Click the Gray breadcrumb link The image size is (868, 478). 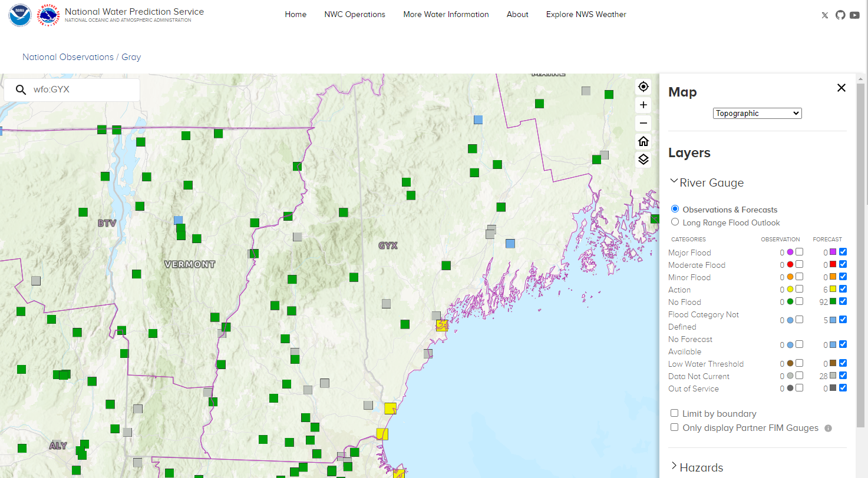tap(131, 57)
